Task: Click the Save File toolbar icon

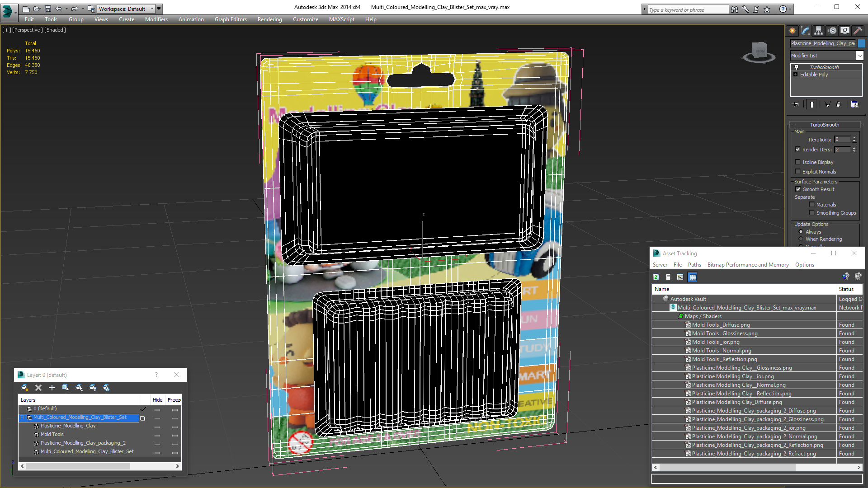Action: coord(48,9)
